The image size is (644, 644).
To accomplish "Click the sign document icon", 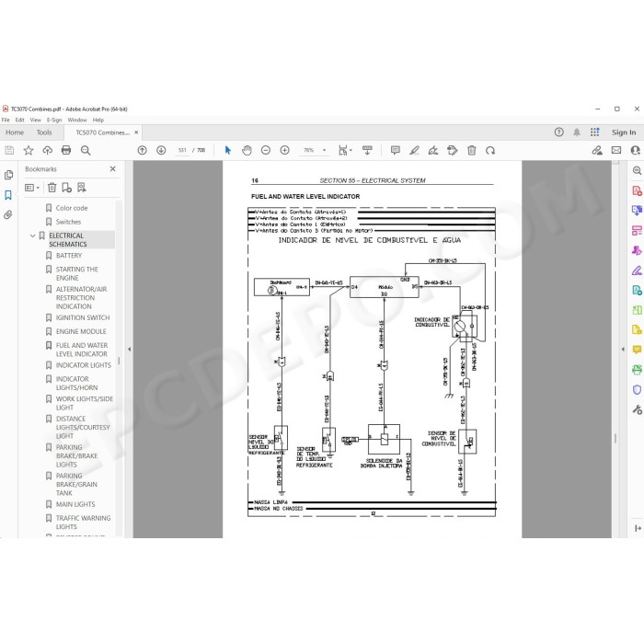I will (433, 150).
